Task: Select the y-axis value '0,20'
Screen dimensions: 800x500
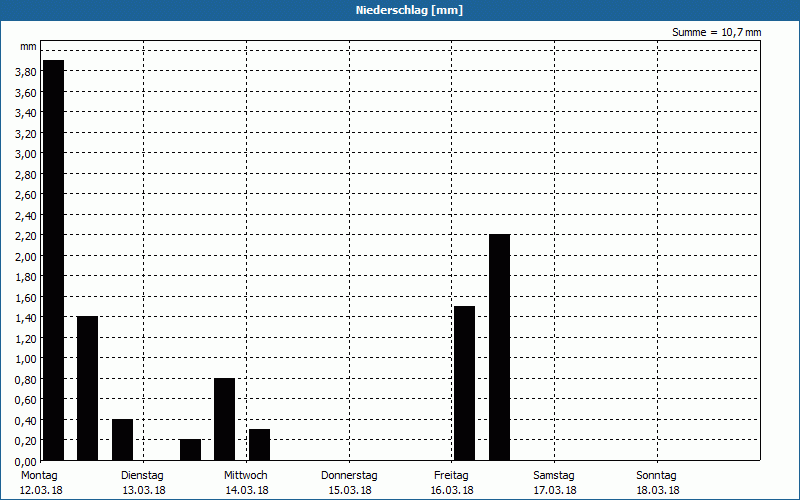Action: (26, 441)
